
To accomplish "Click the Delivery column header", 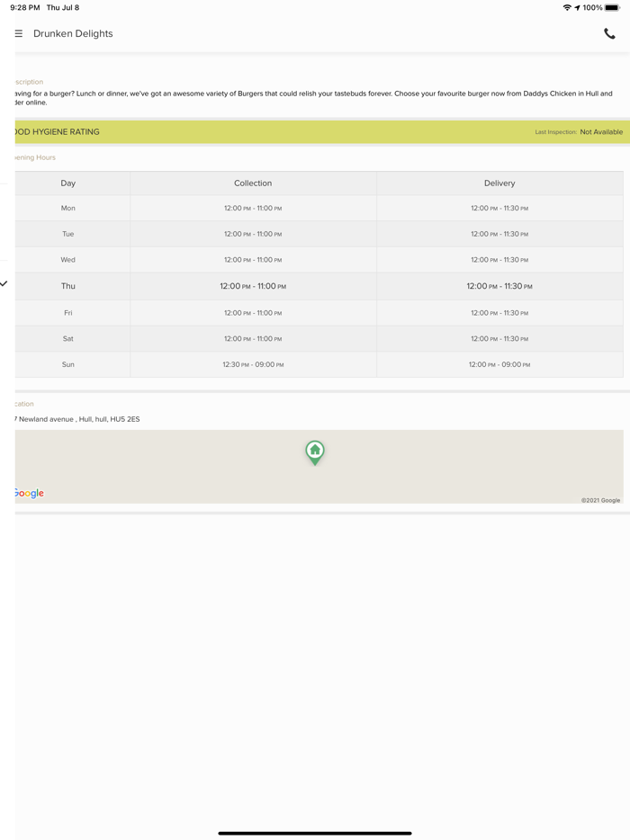I will click(x=499, y=183).
